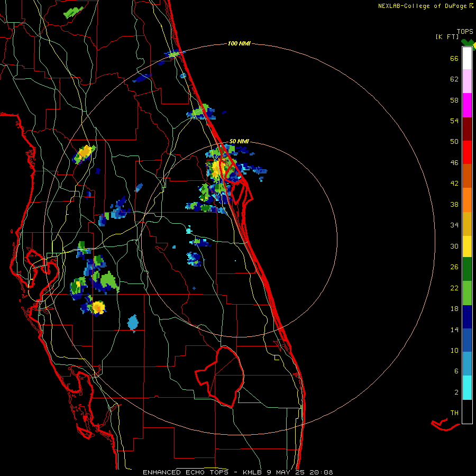Screen dimensions: 476x476
Task: Click the white swatch on the tops scale
Action: [467, 58]
